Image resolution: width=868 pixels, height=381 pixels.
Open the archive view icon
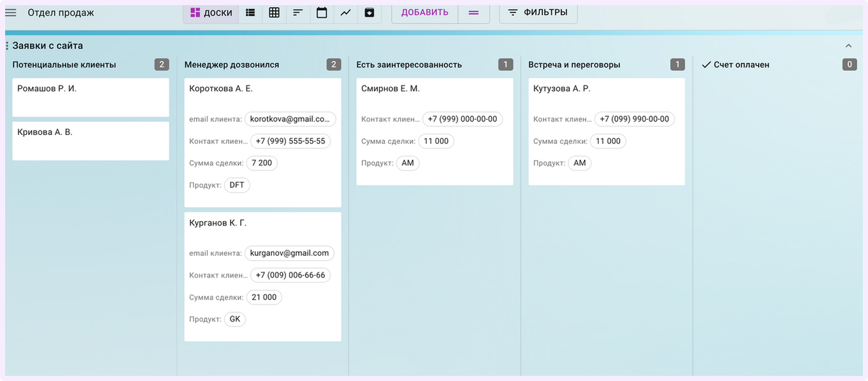(x=369, y=13)
